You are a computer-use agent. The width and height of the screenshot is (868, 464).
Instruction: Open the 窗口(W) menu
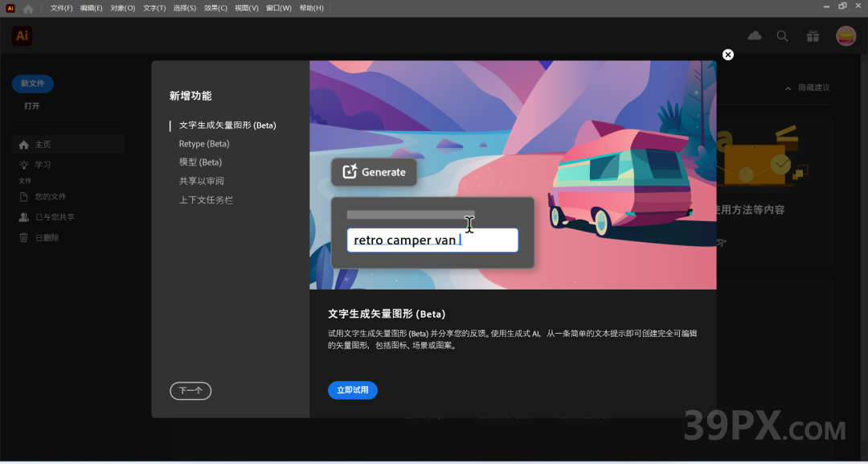[278, 8]
